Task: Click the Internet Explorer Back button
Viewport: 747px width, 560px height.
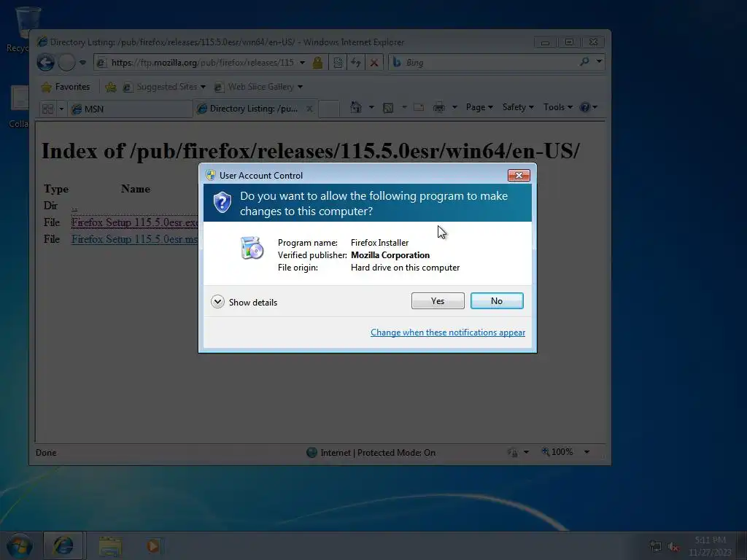Action: point(46,63)
